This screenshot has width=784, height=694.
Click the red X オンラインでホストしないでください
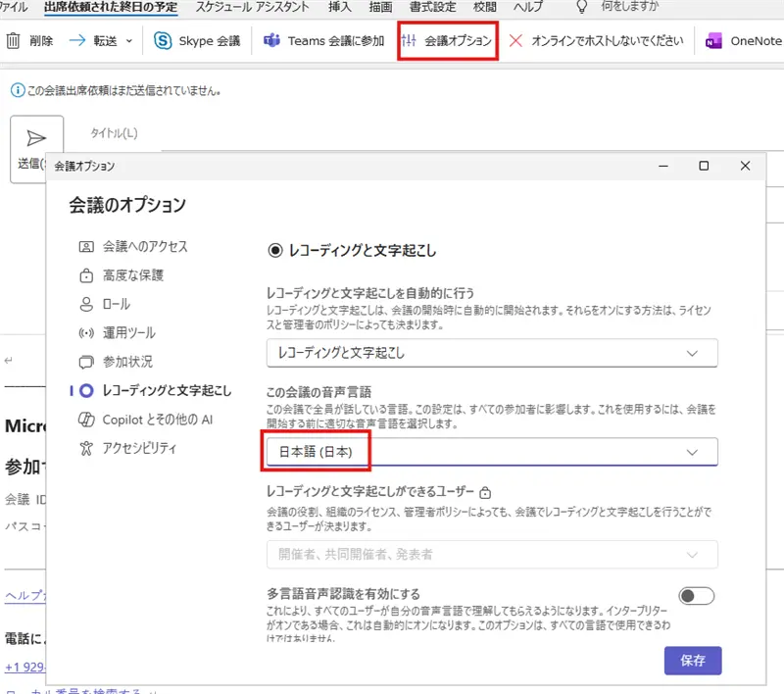click(515, 40)
